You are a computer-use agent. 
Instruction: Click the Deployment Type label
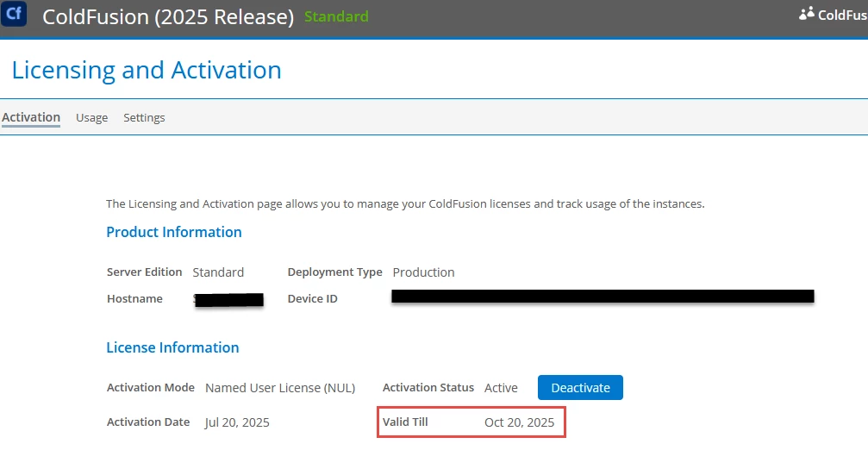[x=335, y=272]
